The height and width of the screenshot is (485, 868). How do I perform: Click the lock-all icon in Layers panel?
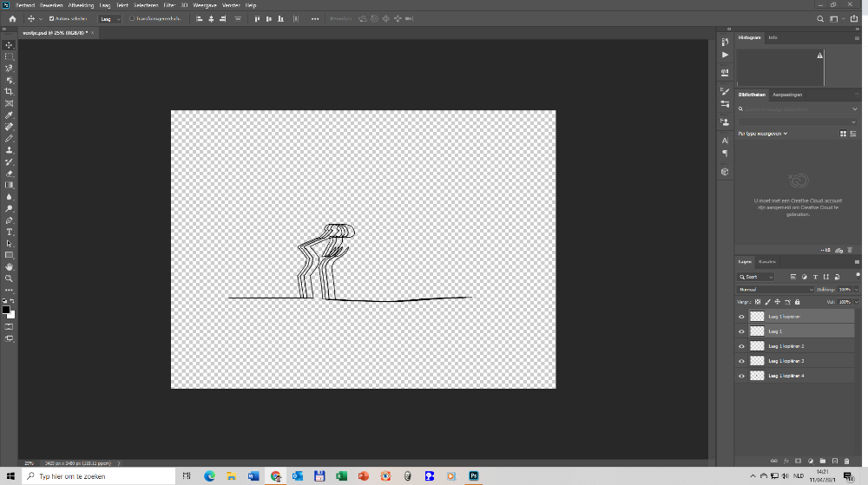point(798,302)
